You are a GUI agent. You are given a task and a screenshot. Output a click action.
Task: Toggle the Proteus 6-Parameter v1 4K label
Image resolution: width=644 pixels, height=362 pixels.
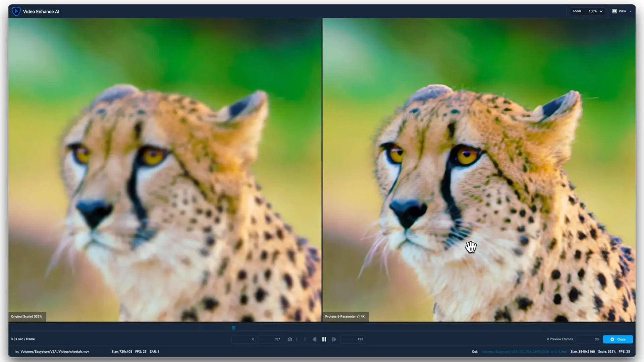pos(345,316)
